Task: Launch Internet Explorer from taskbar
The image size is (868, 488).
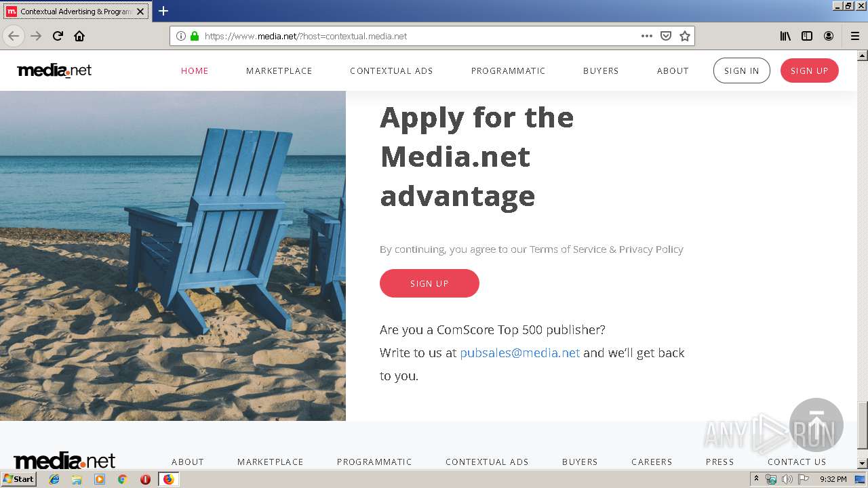Action: [54, 479]
